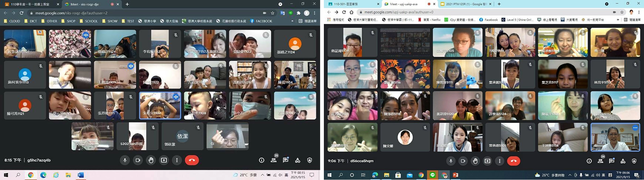Open the CLOUD bookmark folder
This screenshot has height=180, width=644.
pos(12,21)
